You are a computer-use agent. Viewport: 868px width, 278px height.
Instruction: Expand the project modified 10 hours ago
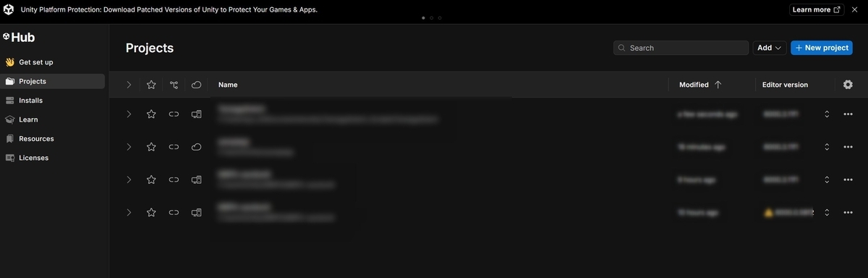coord(129,212)
